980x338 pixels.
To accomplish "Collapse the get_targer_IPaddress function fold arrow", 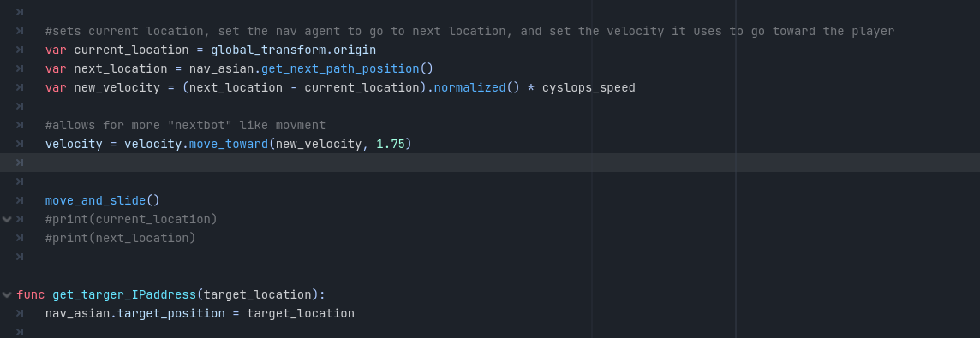I will [7, 294].
